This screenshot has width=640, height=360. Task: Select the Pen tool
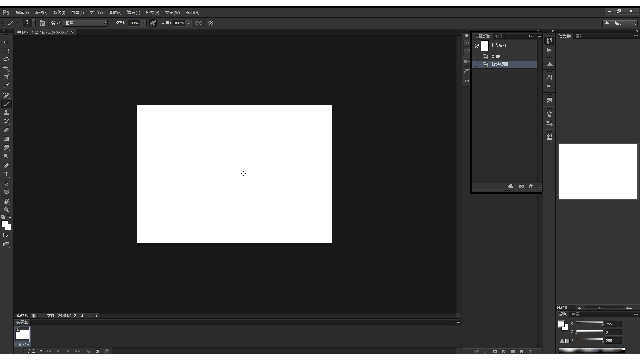6,166
